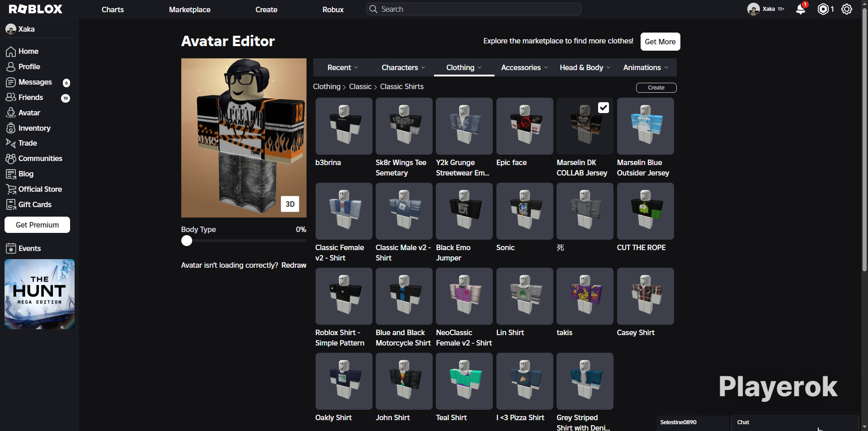Open Profile icon in sidebar
This screenshot has height=431, width=868.
click(x=11, y=67)
